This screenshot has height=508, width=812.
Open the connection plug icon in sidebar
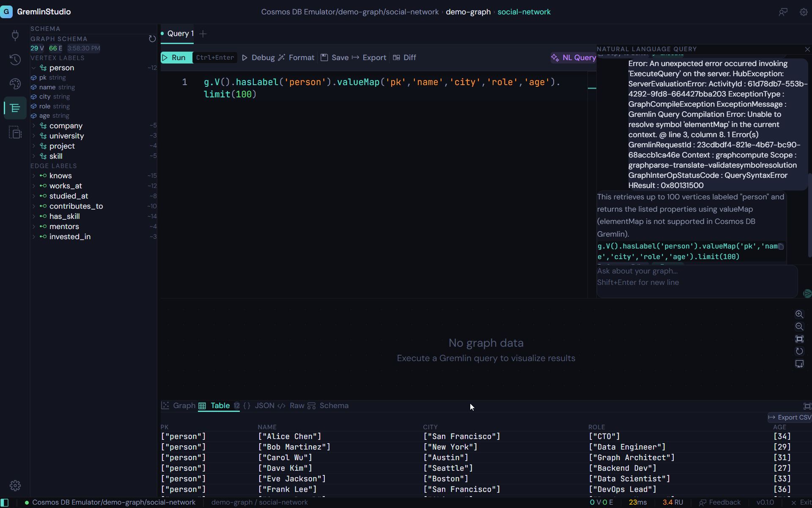coord(15,36)
